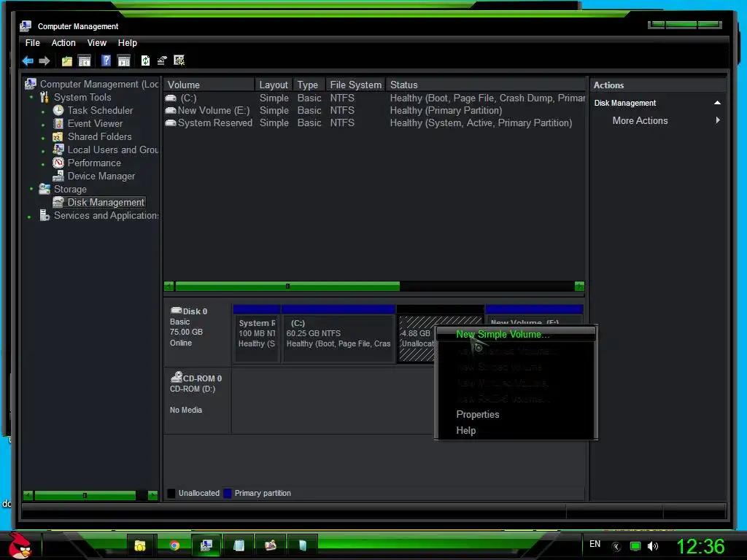Click the volume list horizontal scrollbar thumb
747x560 pixels.
pos(287,286)
